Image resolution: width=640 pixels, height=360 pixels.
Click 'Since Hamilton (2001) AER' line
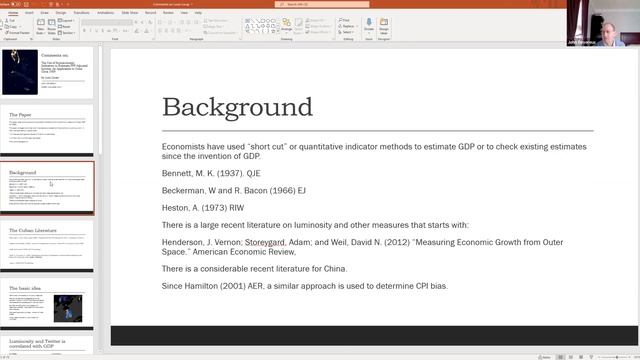click(304, 286)
